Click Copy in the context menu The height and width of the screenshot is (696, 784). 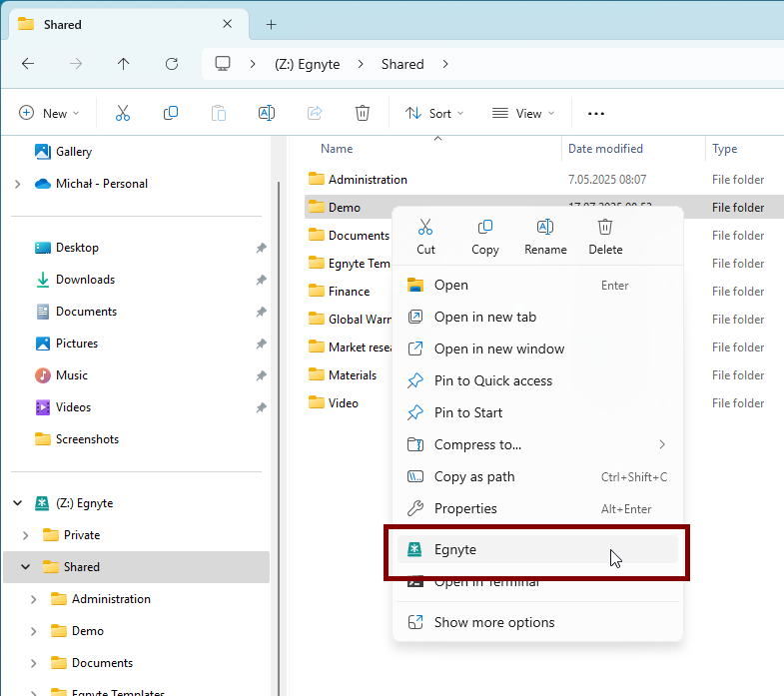tap(485, 237)
